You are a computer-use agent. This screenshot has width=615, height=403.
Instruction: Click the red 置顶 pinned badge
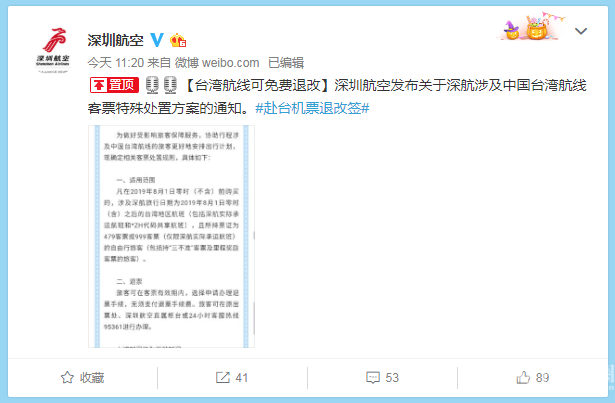[x=114, y=85]
